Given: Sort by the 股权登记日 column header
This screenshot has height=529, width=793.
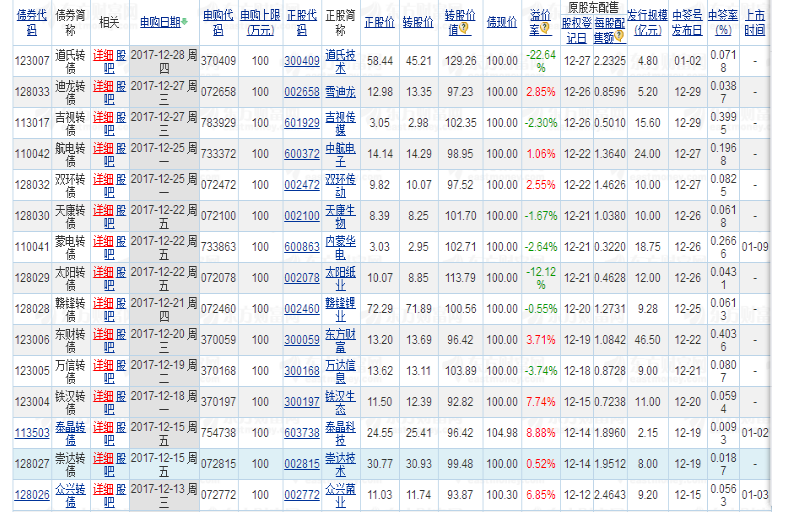Looking at the screenshot, I should pos(577,30).
